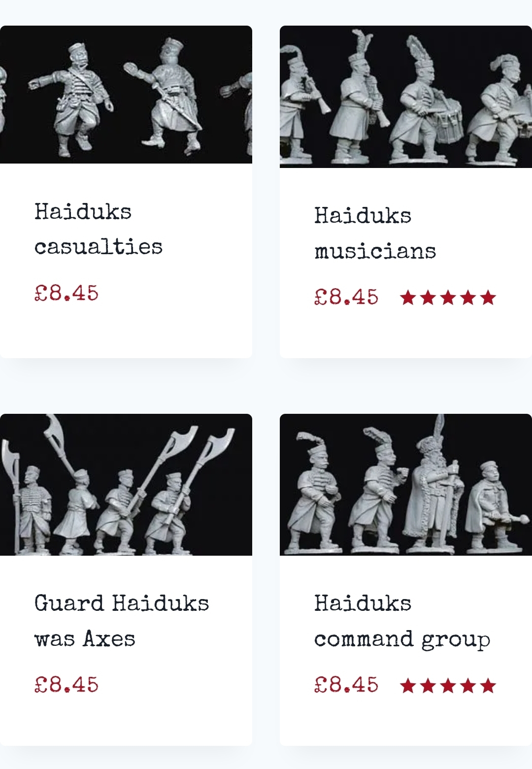Click the Haiduks musicians £8.45 price
The image size is (532, 769).
[x=346, y=297]
